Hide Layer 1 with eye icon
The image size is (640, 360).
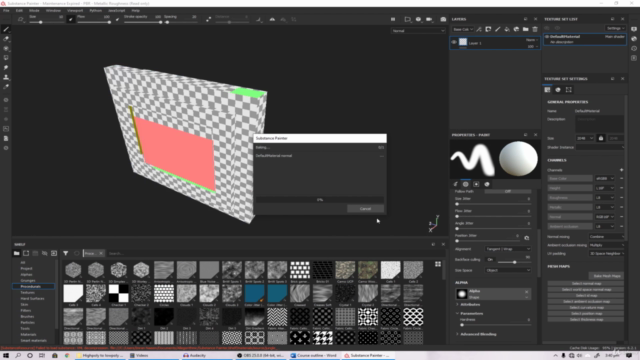(454, 42)
